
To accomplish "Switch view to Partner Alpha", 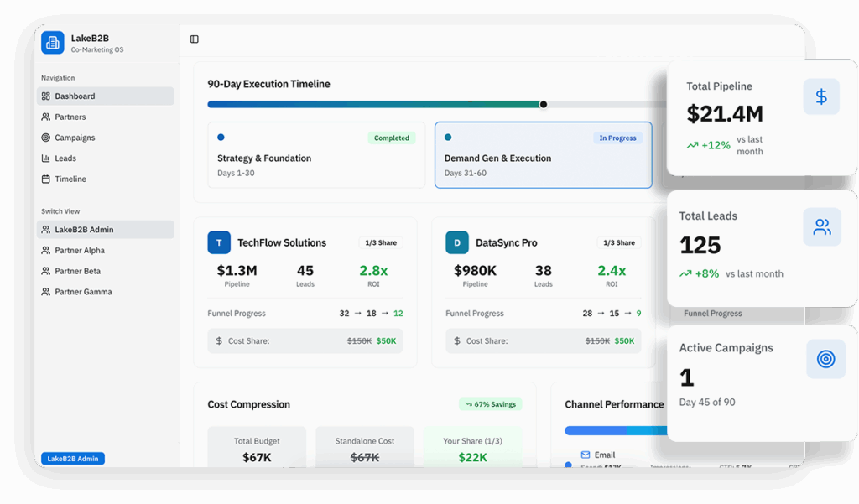I will [x=79, y=251].
